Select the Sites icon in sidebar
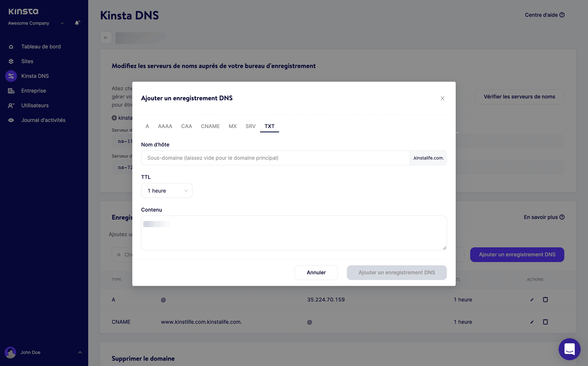This screenshot has width=588, height=366. point(11,61)
